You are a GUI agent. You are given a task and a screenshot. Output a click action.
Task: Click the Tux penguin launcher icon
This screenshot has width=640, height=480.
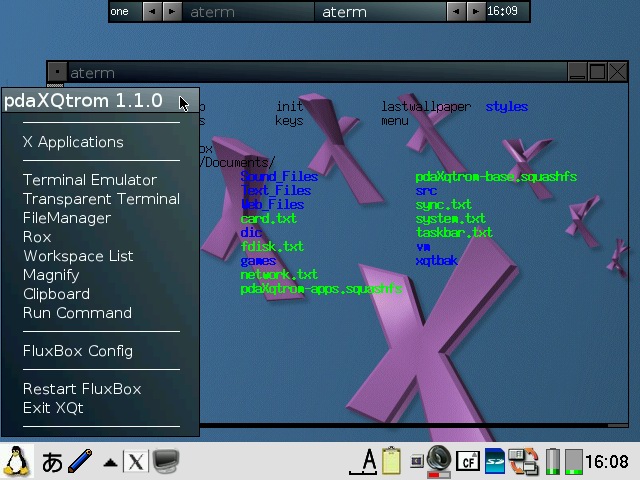pos(16,461)
